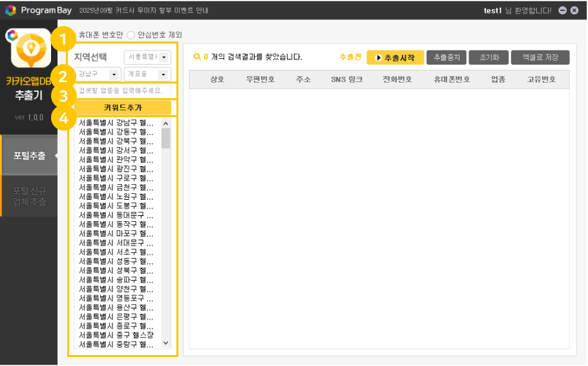Save results with 엑셀로 저장 button
The height and width of the screenshot is (366, 588).
(540, 58)
